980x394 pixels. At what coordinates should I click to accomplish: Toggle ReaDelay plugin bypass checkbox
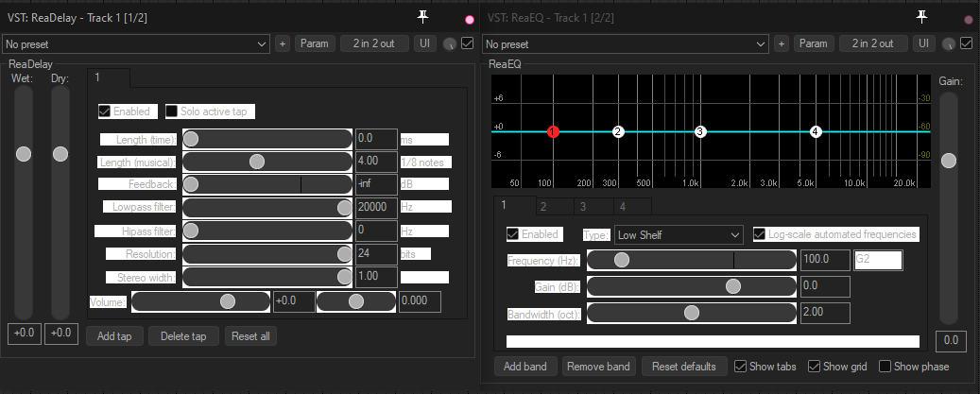coord(467,43)
